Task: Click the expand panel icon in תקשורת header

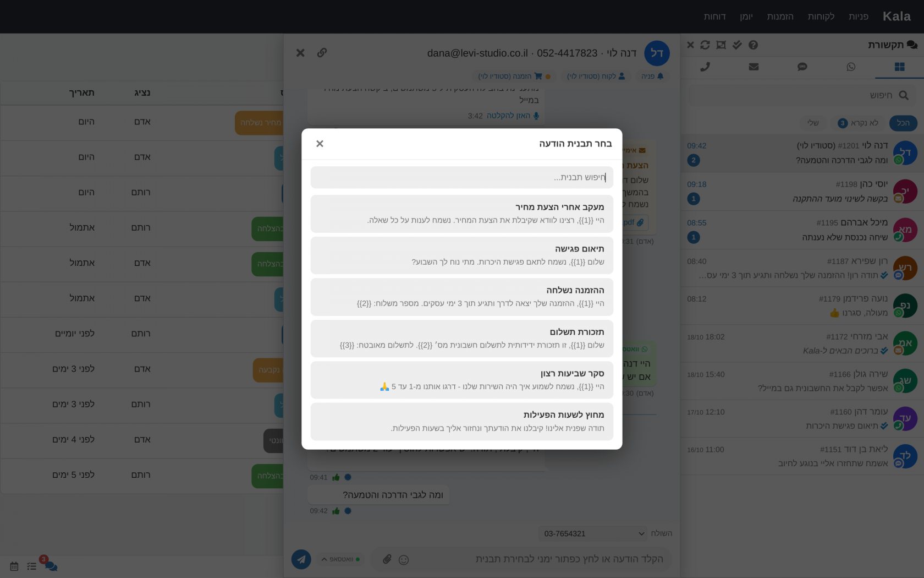Action: [x=721, y=45]
